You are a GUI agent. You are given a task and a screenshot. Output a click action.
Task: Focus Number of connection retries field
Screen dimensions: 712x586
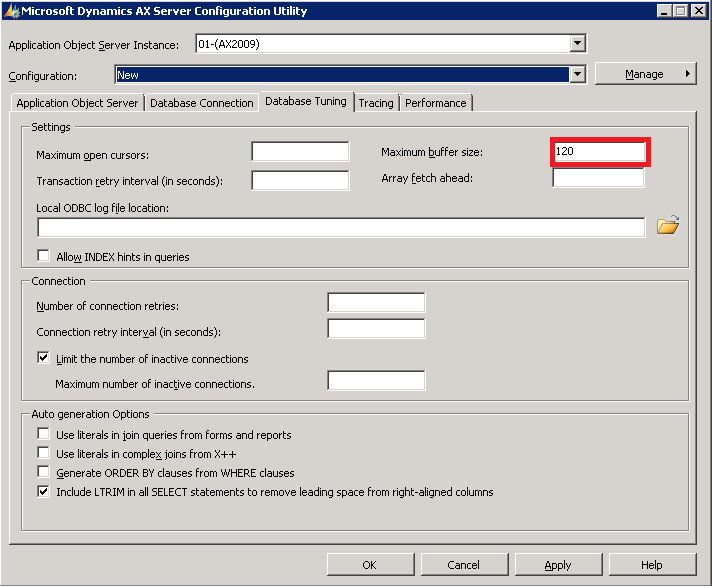(x=376, y=302)
